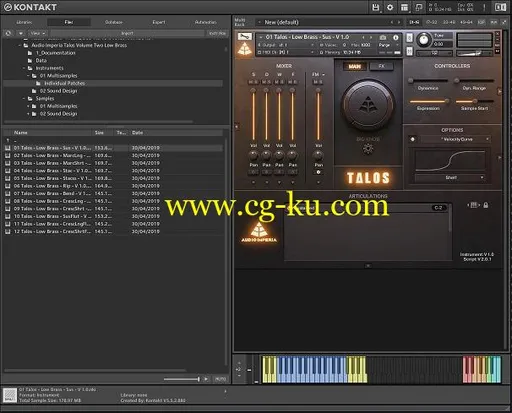
Task: Click the Tune knob
Action: (x=423, y=40)
